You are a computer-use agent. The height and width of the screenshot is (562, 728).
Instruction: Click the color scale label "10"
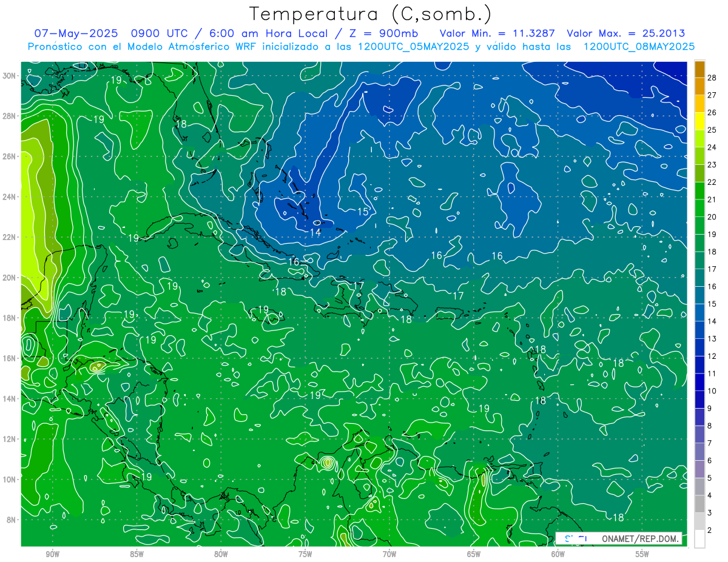point(712,391)
